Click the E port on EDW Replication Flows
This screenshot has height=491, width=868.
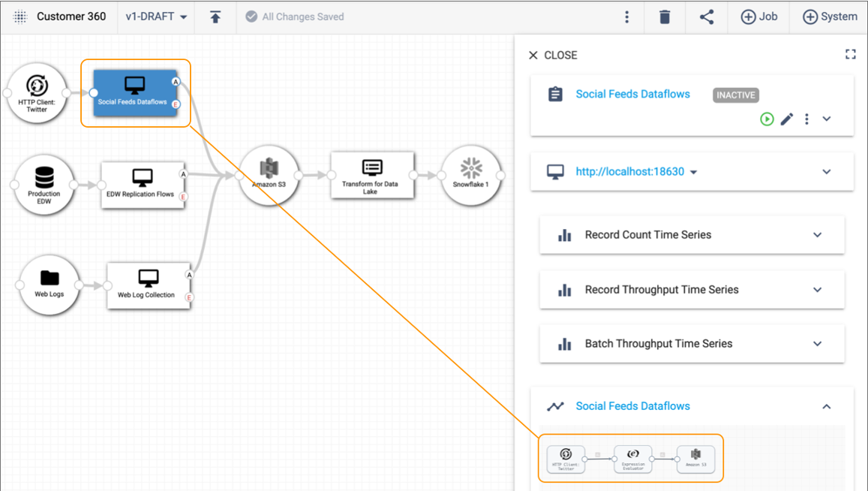tap(183, 197)
